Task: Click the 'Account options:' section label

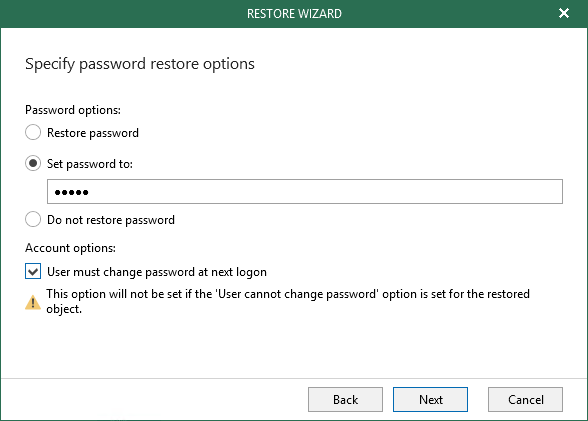Action: (x=70, y=248)
